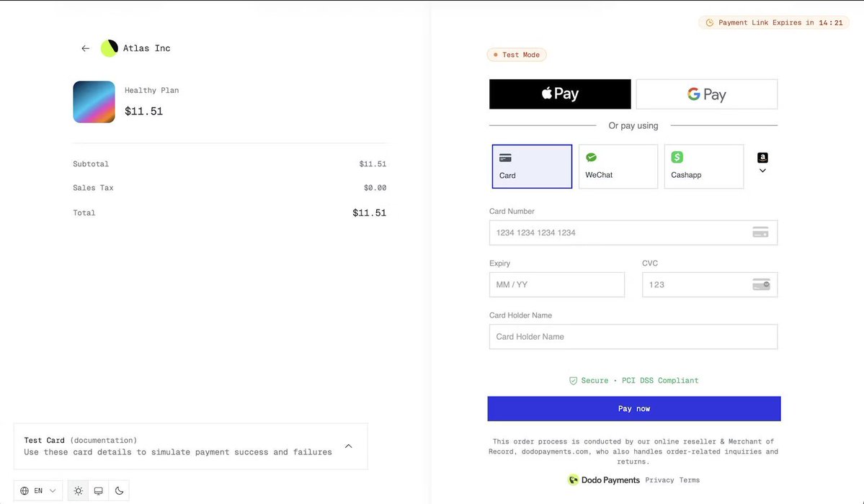Open the Privacy link
The height and width of the screenshot is (504, 864).
659,480
